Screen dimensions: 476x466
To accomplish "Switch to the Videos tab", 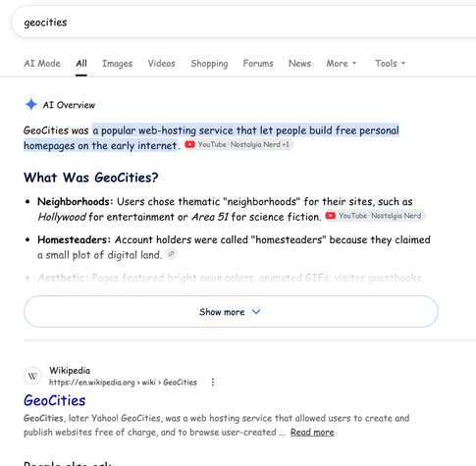I will (161, 64).
